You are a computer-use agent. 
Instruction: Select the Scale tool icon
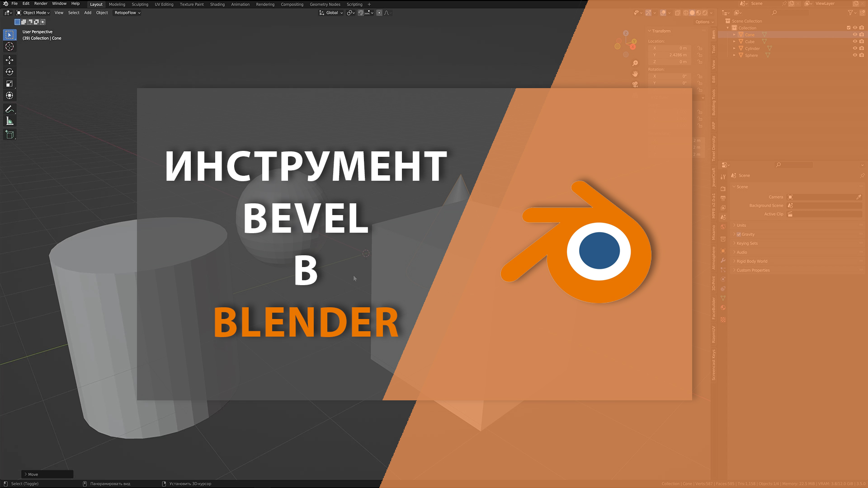[x=9, y=83]
